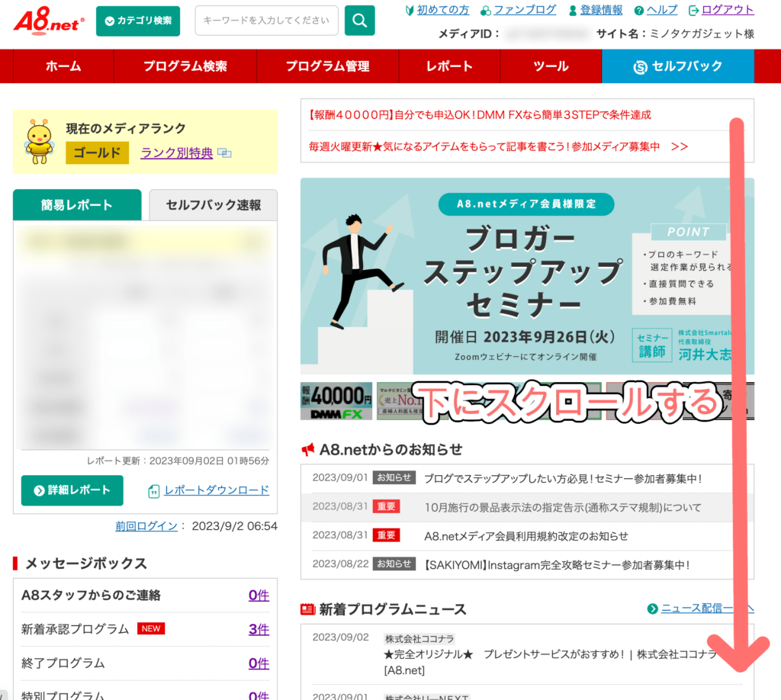Switch to the 簡易レポート tab
This screenshot has height=700, width=781.
pos(77,204)
